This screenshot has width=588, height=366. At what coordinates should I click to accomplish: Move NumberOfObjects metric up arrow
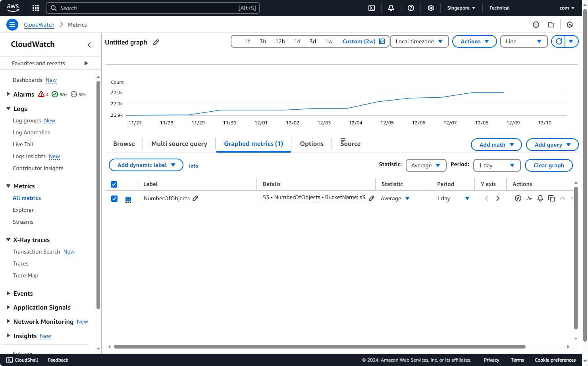click(563, 198)
